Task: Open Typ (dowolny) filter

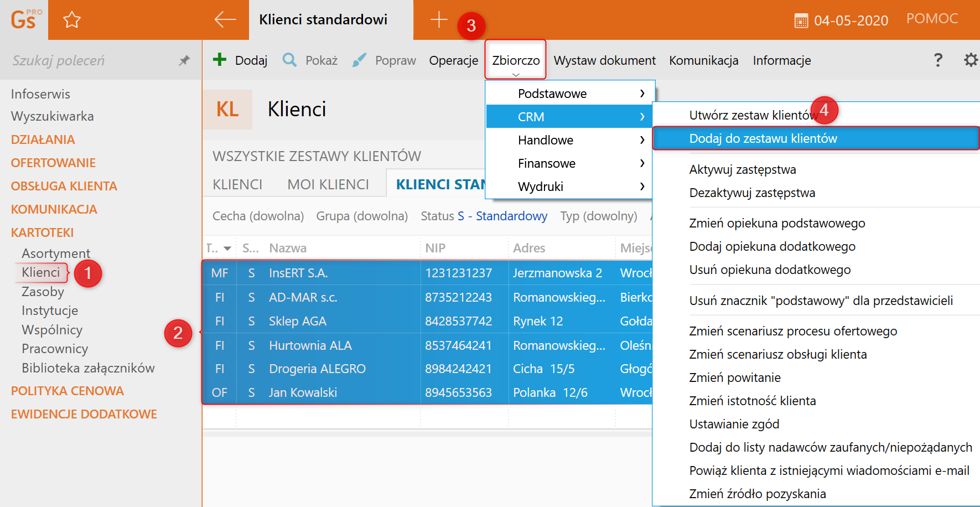Action: point(599,216)
